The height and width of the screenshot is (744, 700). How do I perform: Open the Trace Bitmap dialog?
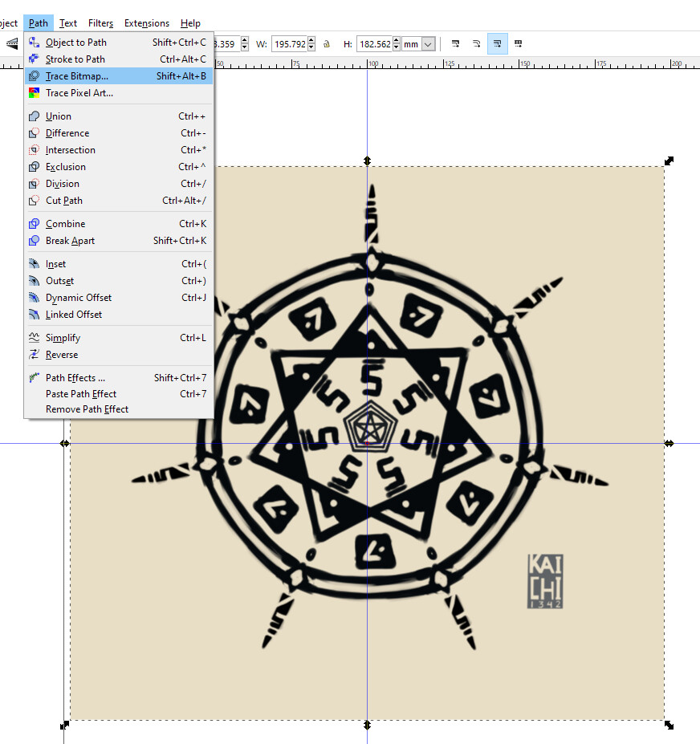click(119, 76)
